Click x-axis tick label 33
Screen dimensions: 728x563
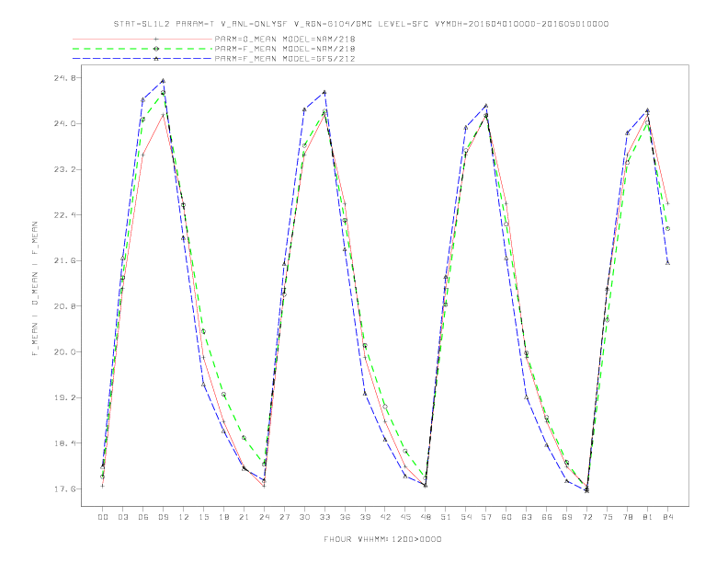pos(324,517)
